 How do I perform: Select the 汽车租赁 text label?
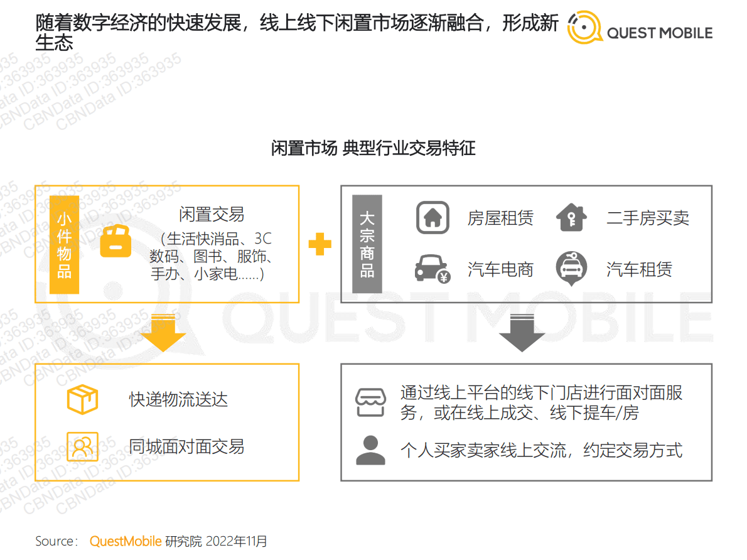point(639,269)
